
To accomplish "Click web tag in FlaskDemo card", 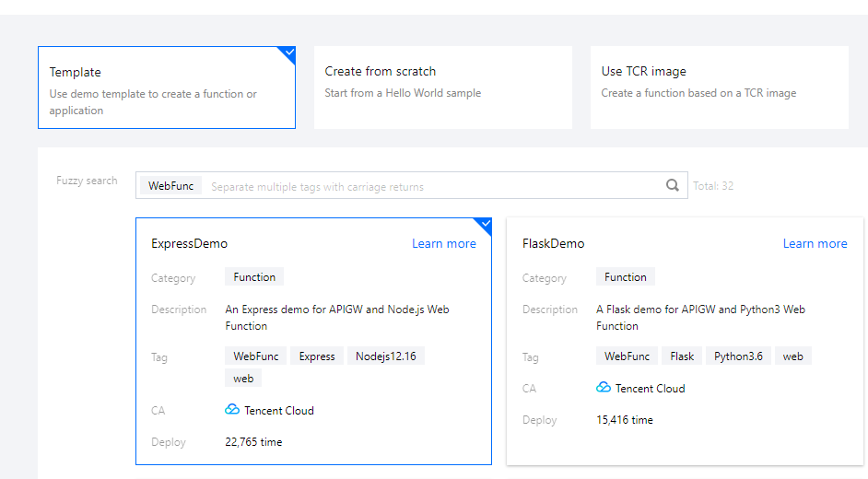I will tap(792, 356).
